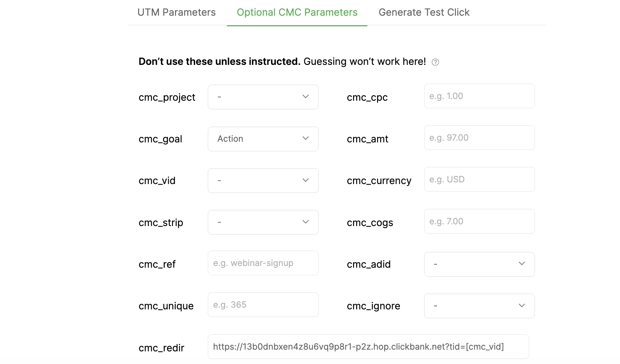The width and height of the screenshot is (620, 364).
Task: Click the chevron arrow in cmc_ignore
Action: click(x=522, y=306)
